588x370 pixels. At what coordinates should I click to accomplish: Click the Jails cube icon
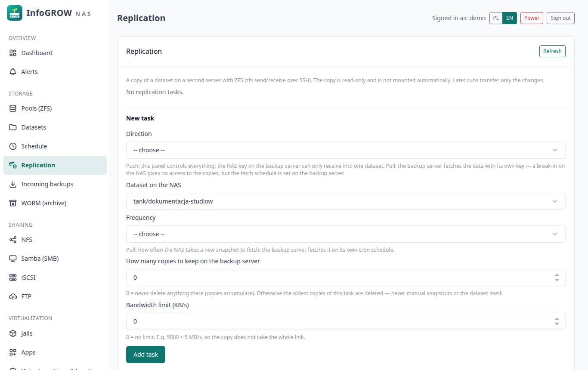coord(13,333)
